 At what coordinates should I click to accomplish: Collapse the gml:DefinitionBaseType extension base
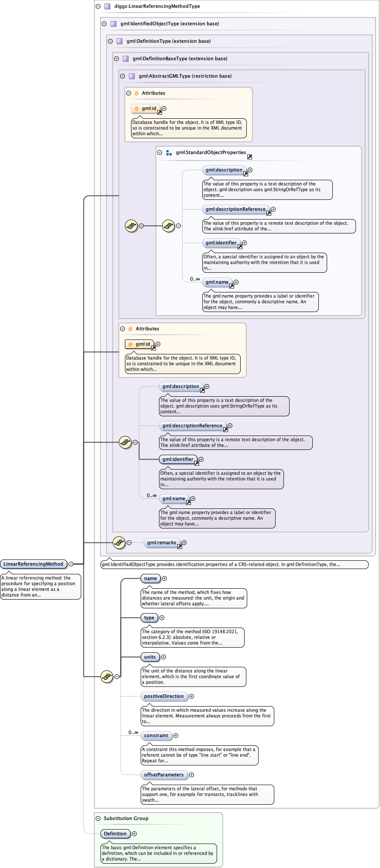[117, 59]
